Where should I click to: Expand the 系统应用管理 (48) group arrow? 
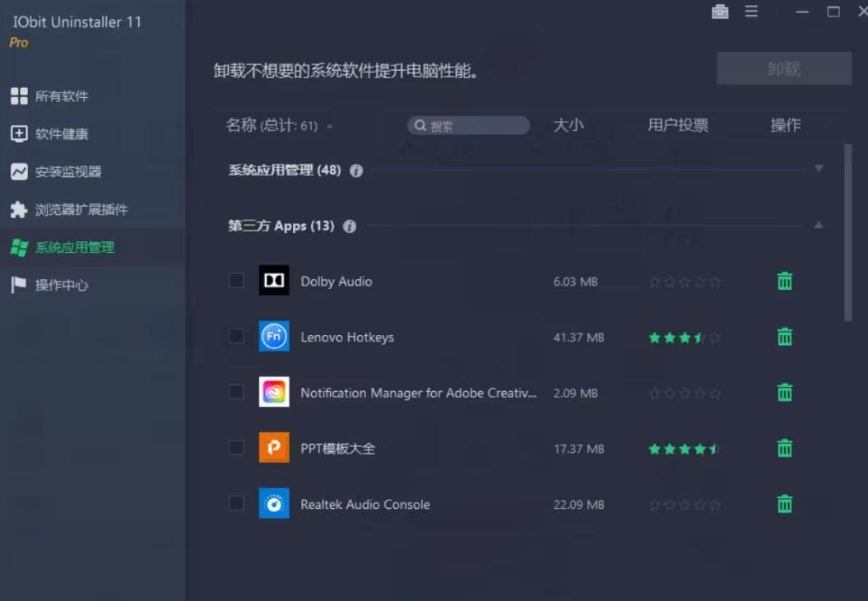pos(819,169)
